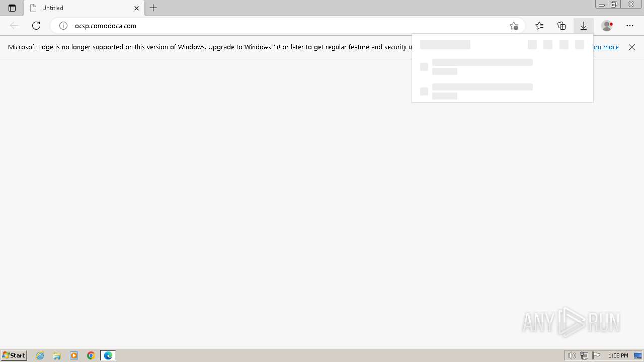
Task: View site information icon in address bar
Action: (x=63, y=26)
